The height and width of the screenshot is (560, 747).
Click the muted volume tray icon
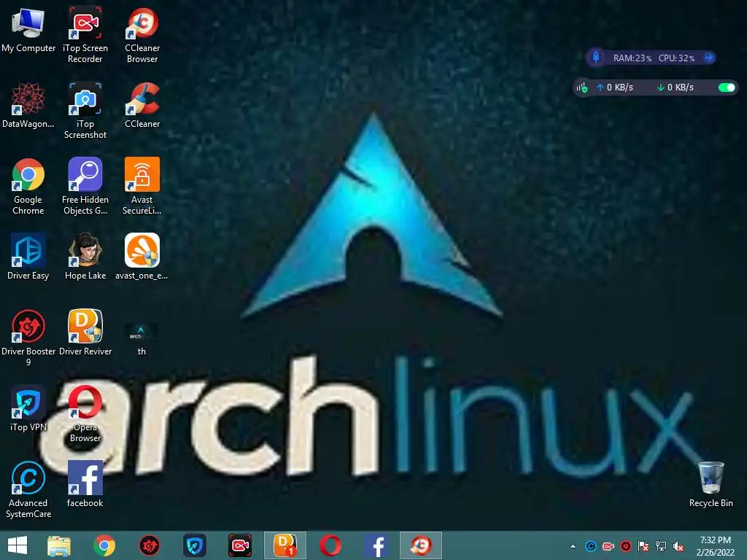coord(678,546)
